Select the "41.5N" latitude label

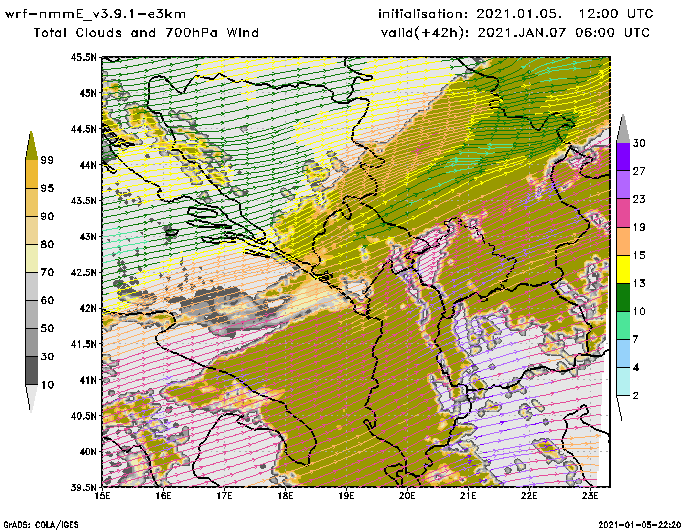[x=83, y=344]
